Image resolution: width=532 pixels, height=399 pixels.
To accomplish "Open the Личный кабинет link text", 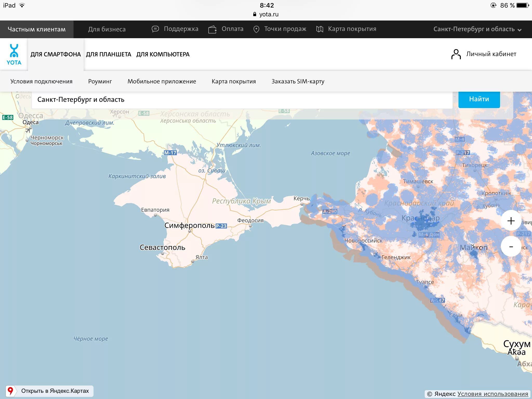I will [x=491, y=54].
